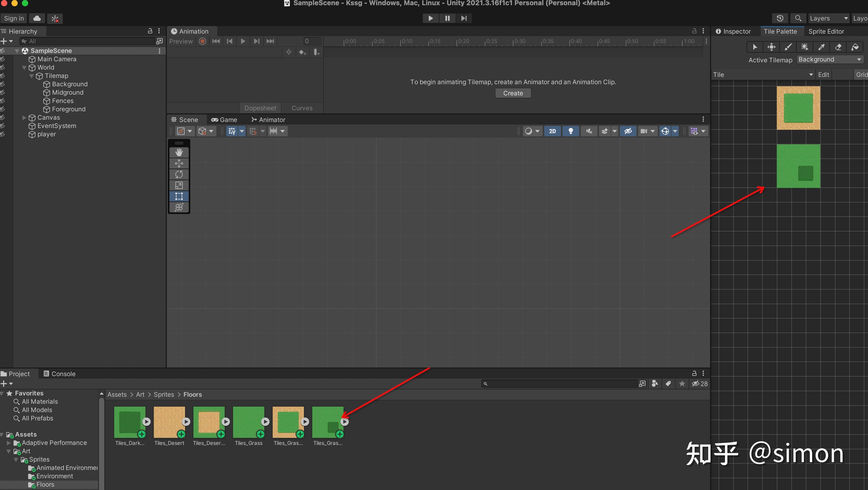Select the Tile Palette flood fill tool
Viewport: 868px width, 490px height.
(855, 47)
